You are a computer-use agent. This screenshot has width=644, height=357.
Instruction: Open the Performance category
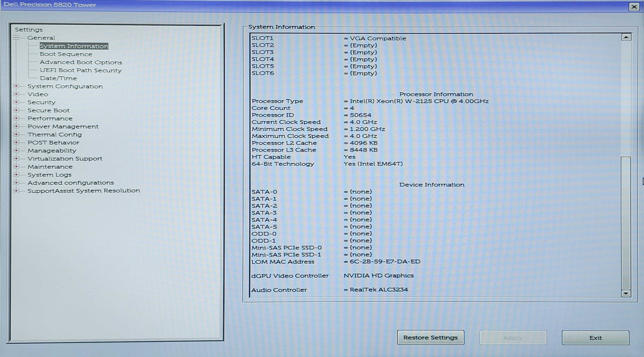[50, 118]
